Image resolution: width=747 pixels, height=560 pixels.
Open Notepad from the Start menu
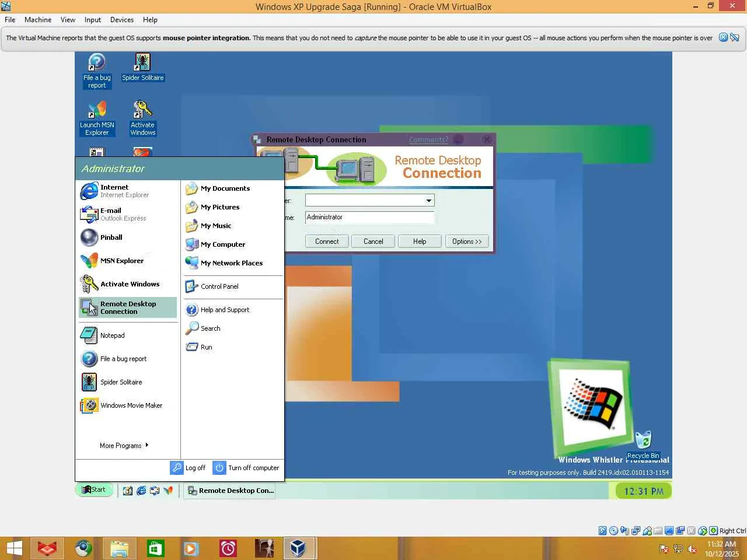click(x=127, y=335)
